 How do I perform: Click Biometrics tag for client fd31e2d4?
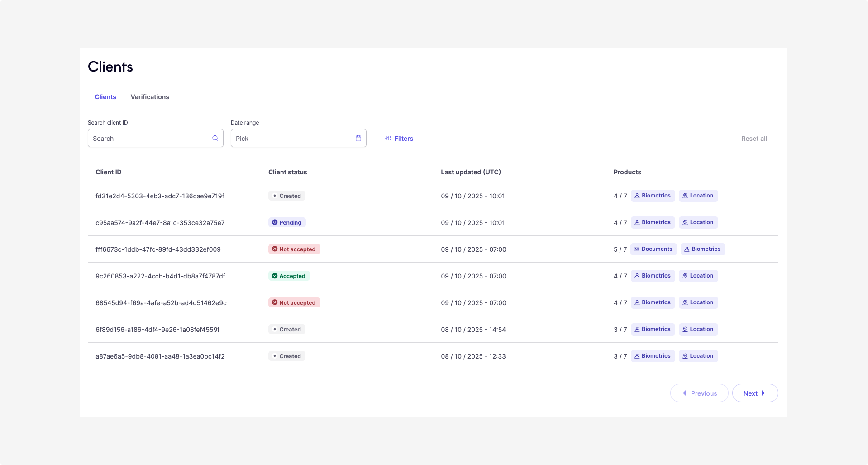click(x=653, y=196)
